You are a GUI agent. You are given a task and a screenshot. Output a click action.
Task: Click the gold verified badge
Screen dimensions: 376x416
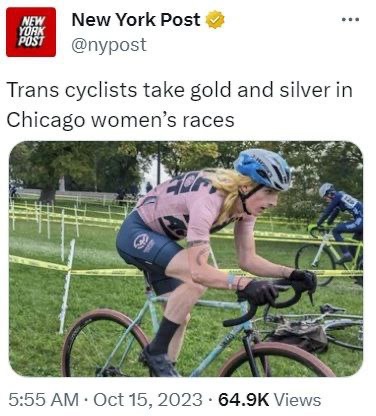[x=215, y=20]
